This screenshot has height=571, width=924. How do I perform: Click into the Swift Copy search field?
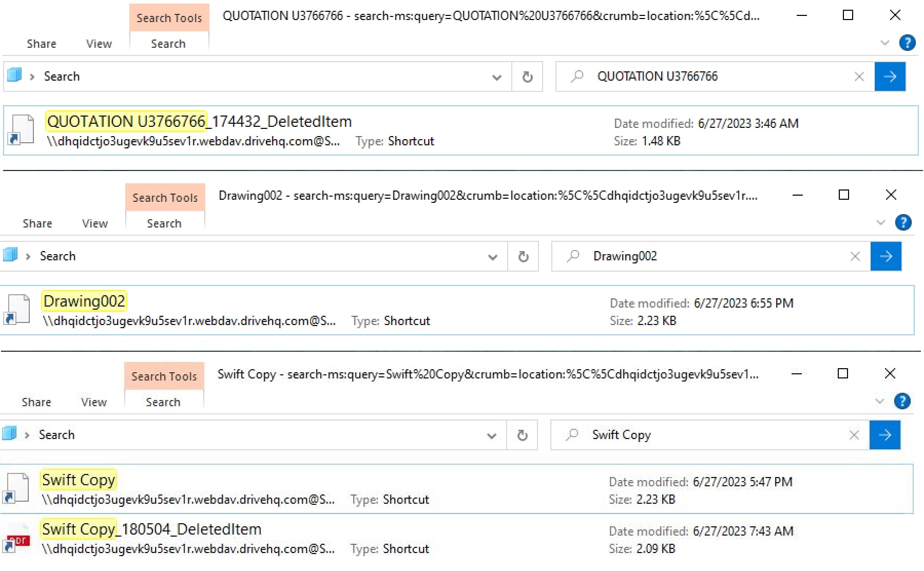pyautogui.click(x=708, y=435)
